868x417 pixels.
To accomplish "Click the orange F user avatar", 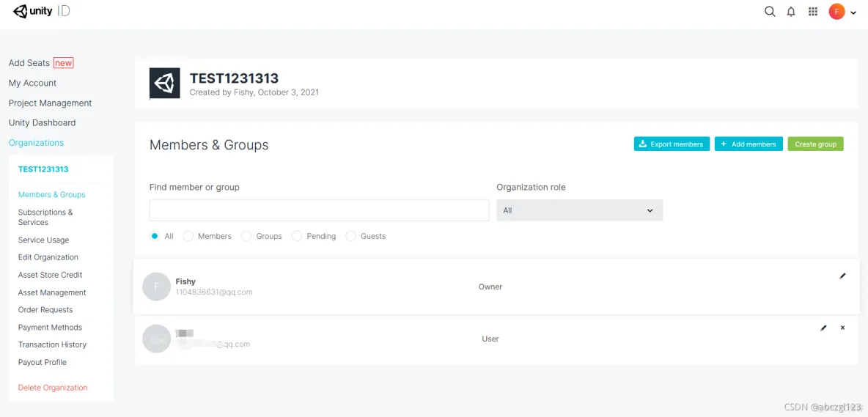I will 836,12.
